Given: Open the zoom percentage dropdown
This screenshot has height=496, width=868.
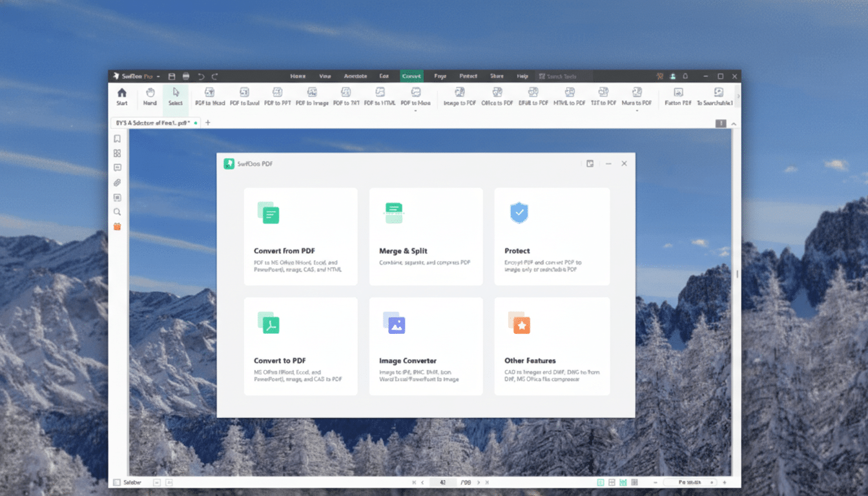Looking at the screenshot, I should [x=689, y=482].
